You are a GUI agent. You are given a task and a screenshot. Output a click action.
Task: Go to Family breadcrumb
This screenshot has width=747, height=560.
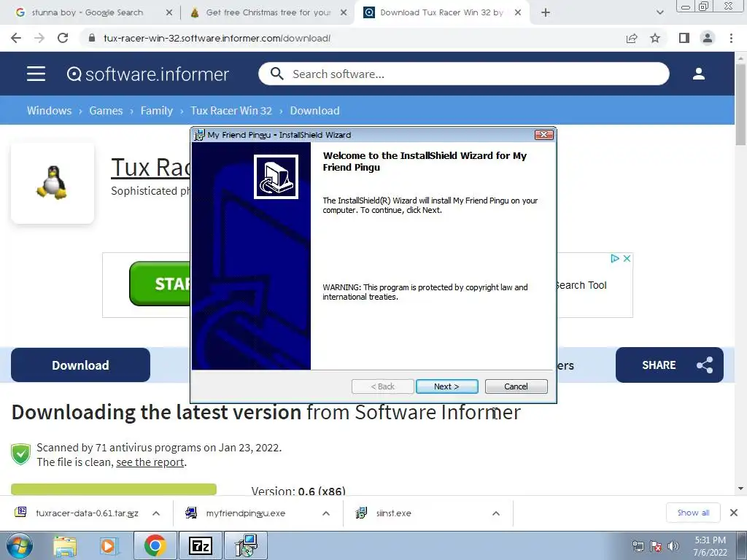click(157, 111)
